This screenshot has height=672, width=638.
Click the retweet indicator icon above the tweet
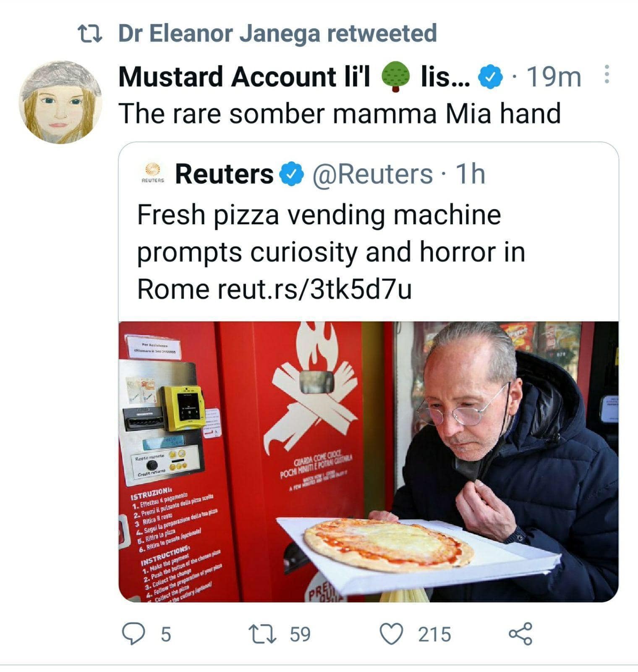(x=90, y=34)
